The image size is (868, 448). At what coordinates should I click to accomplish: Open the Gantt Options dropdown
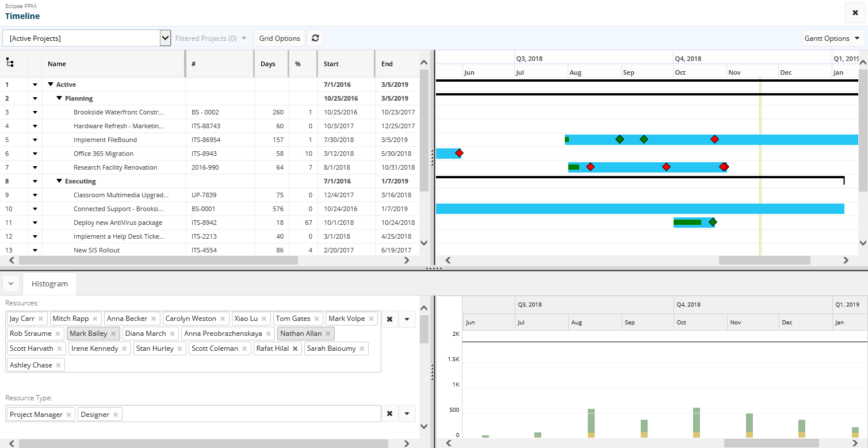pyautogui.click(x=833, y=39)
